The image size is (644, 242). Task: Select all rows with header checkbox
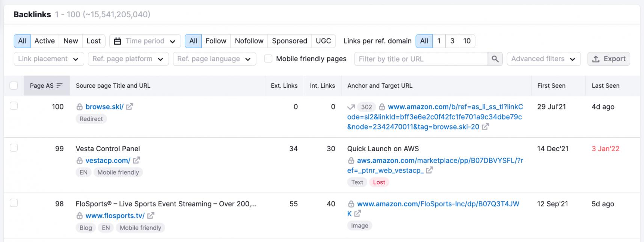point(14,86)
